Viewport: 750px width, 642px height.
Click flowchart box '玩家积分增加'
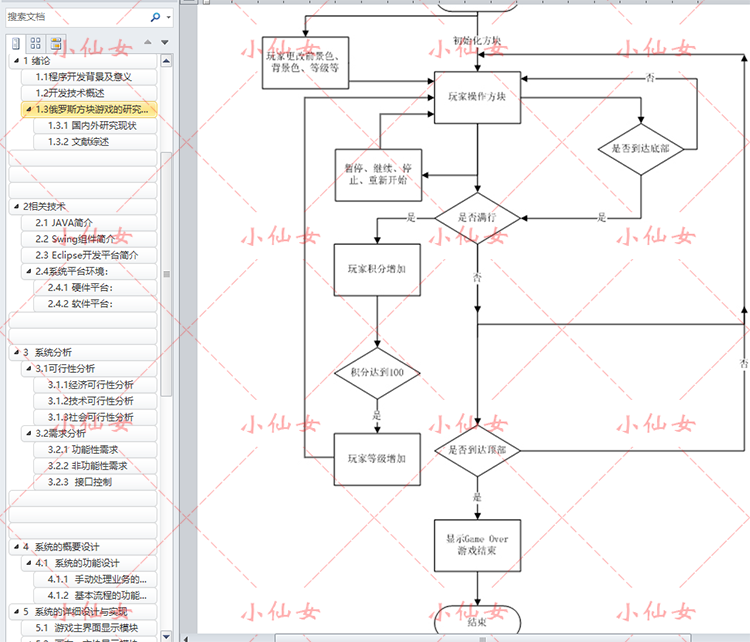click(x=377, y=270)
